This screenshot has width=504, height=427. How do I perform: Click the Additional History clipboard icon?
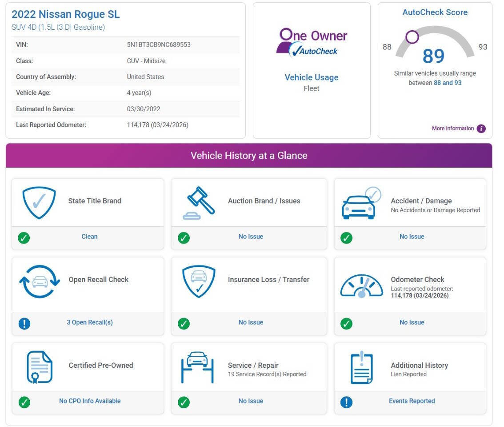click(x=362, y=367)
